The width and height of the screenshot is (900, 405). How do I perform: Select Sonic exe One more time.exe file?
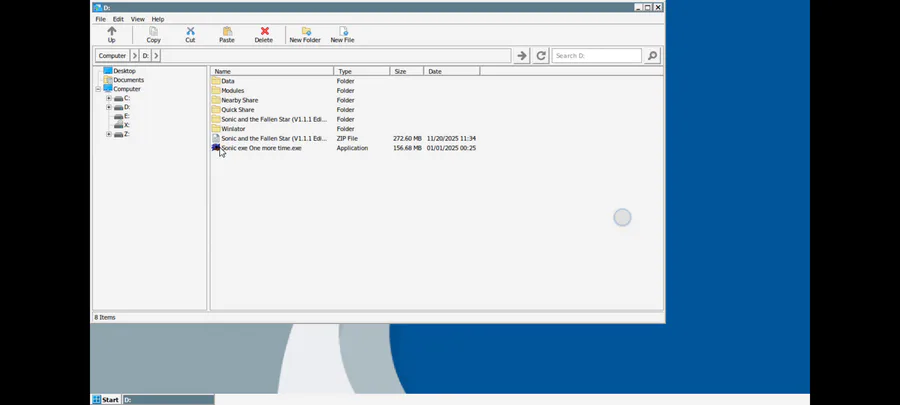[261, 148]
